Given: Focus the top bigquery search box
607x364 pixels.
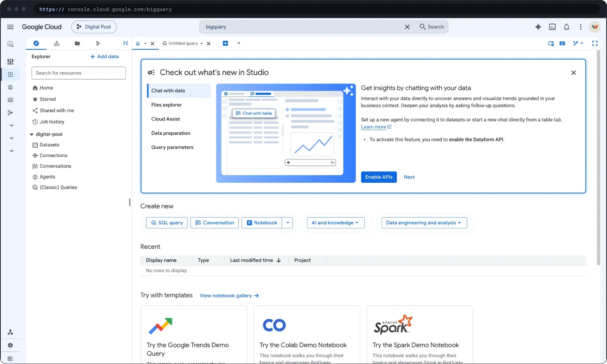Looking at the screenshot, I should (x=303, y=27).
